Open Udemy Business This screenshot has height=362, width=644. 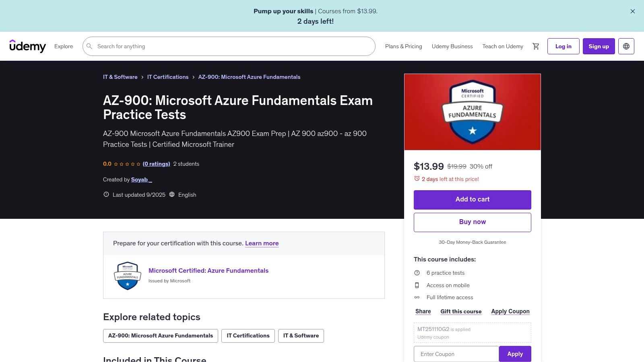pyautogui.click(x=452, y=46)
